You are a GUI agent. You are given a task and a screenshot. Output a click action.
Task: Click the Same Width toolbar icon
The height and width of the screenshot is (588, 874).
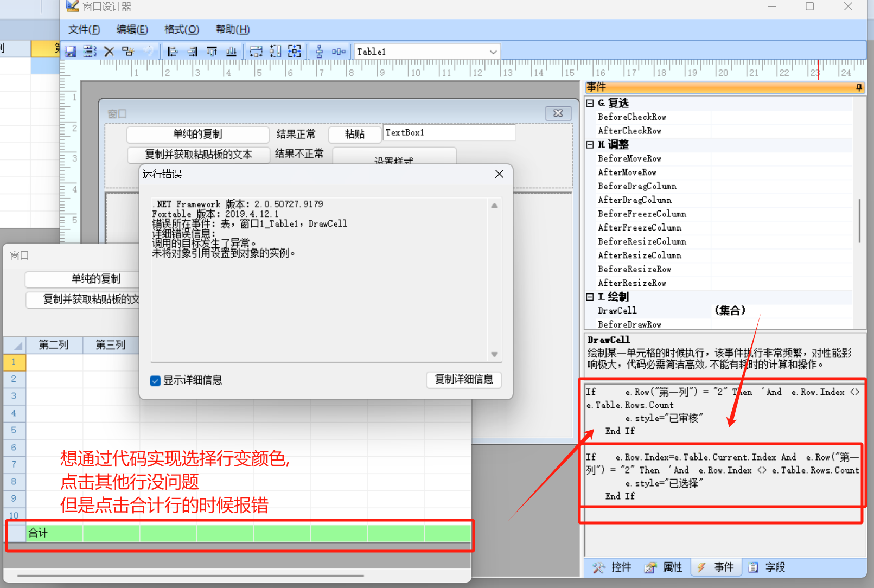(x=256, y=52)
